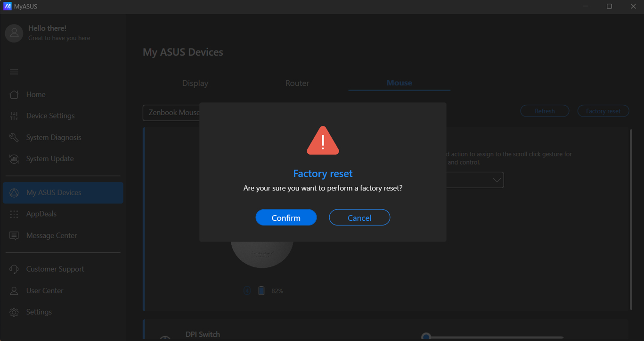Go to Customer Support
644x341 pixels.
tap(63, 269)
